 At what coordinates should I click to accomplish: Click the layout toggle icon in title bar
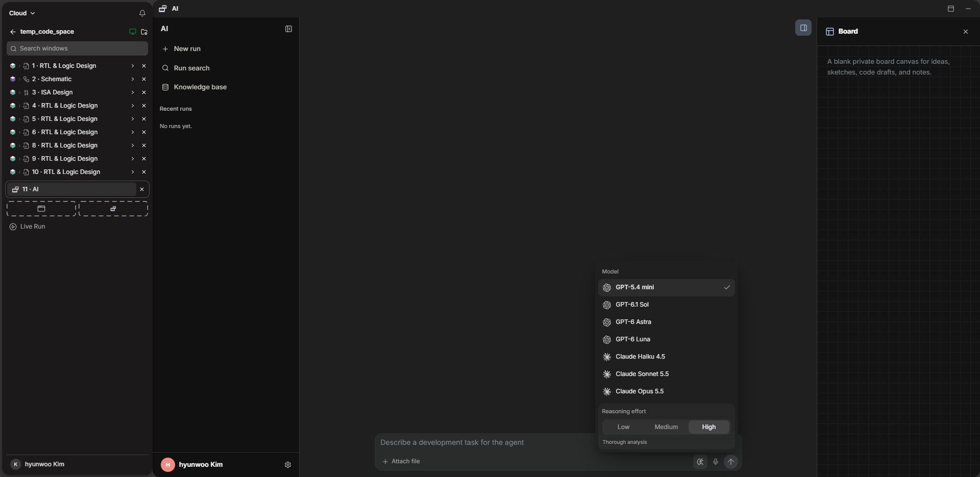point(950,9)
